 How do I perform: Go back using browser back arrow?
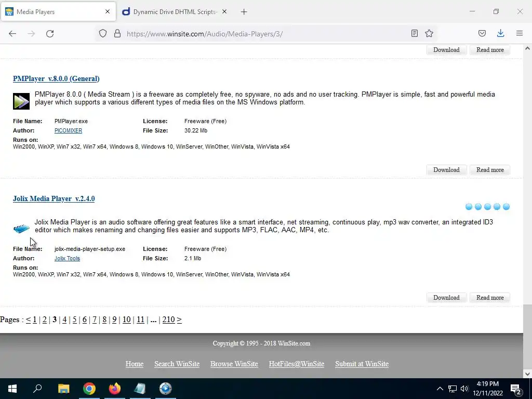12,34
